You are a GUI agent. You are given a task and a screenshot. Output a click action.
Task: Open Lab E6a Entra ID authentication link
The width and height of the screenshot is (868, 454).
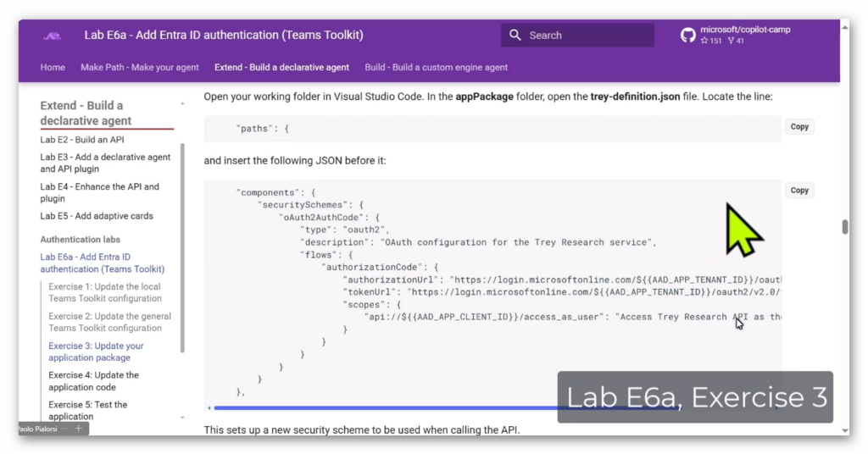(103, 263)
